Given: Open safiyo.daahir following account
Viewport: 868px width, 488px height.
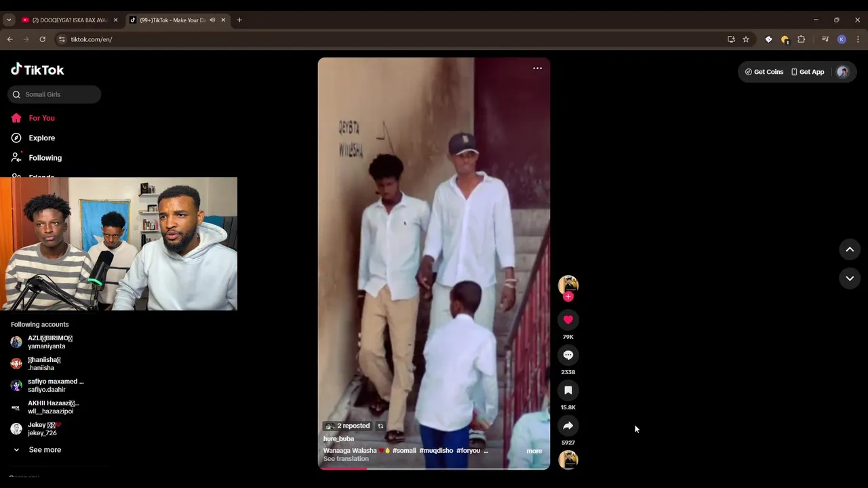Looking at the screenshot, I should (46, 386).
